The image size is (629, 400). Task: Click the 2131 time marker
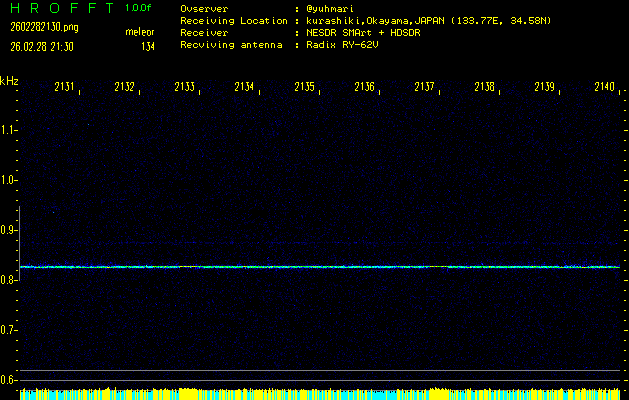point(64,88)
